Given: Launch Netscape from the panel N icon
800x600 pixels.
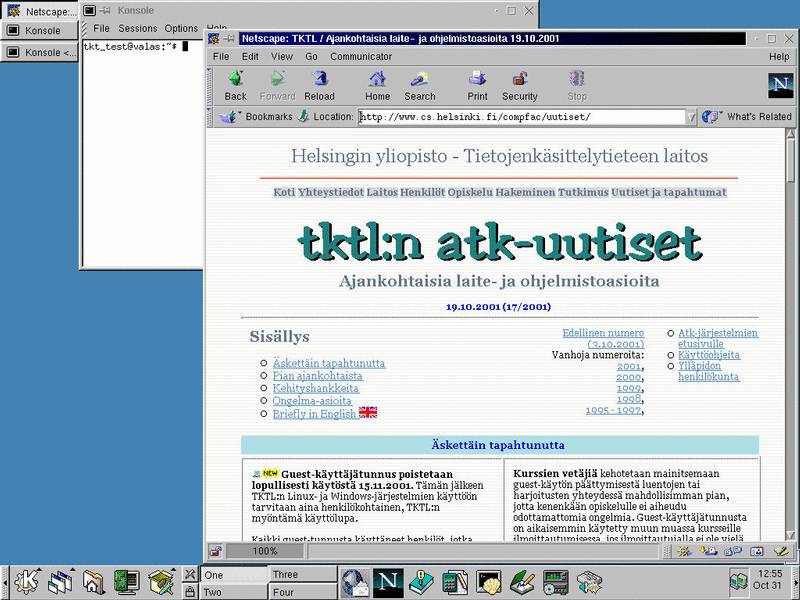Looking at the screenshot, I should (388, 582).
